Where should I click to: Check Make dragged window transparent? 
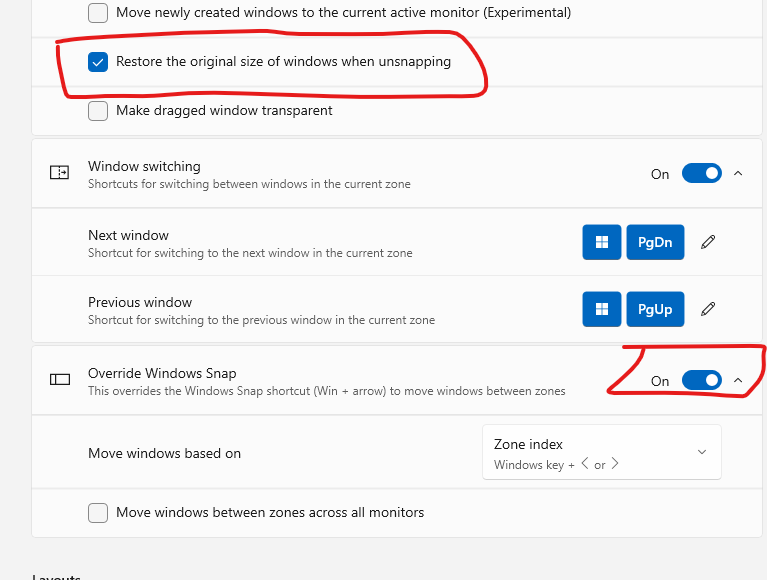pyautogui.click(x=98, y=111)
